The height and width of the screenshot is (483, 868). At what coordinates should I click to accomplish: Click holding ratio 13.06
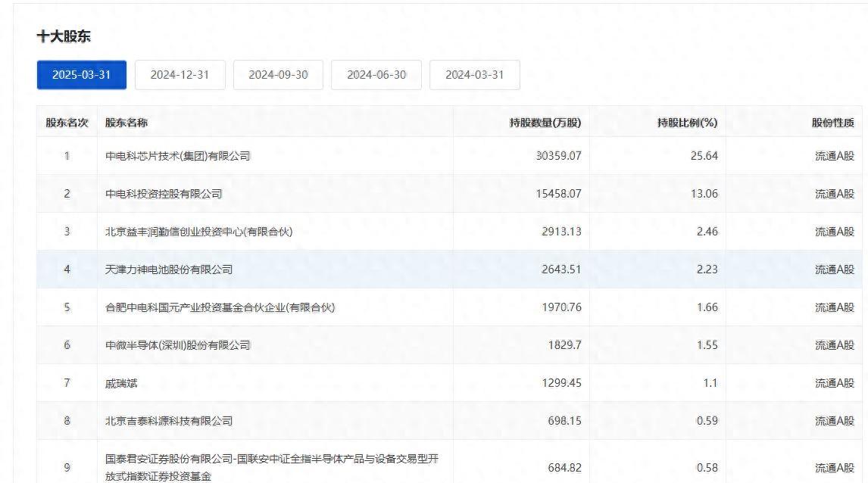704,194
